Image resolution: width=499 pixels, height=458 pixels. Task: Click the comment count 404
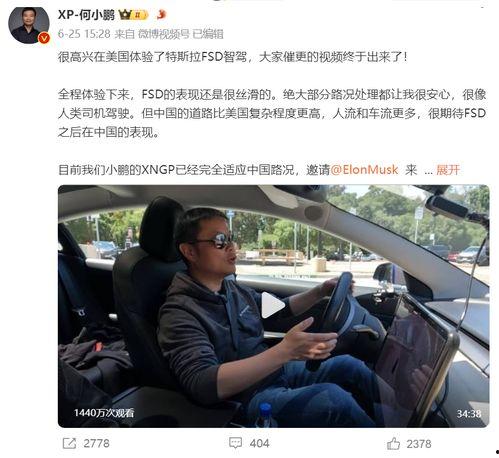click(x=259, y=443)
